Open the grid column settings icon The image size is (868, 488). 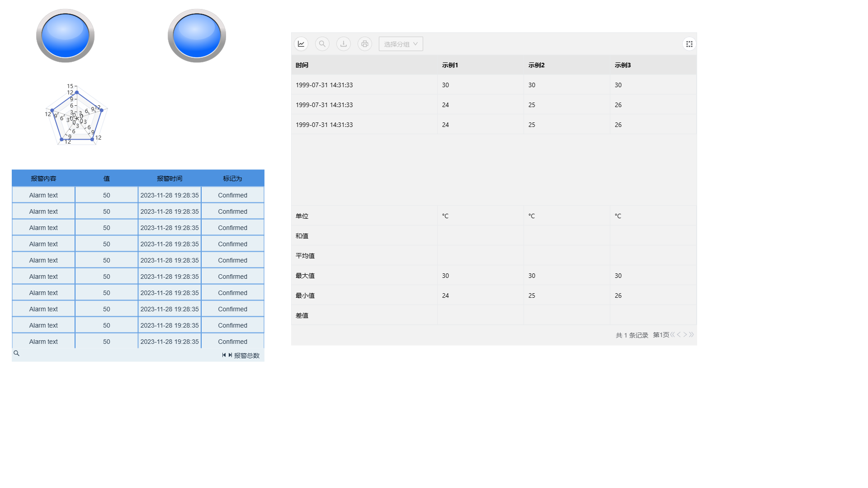pos(689,44)
